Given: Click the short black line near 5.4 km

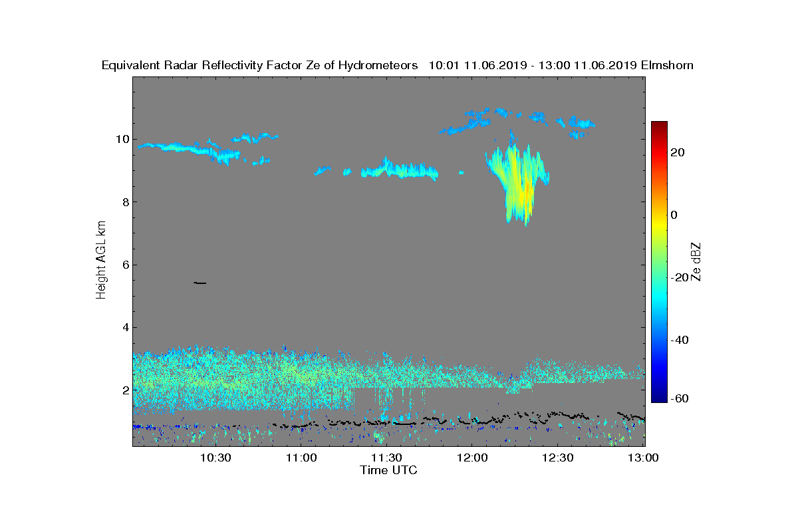Looking at the screenshot, I should [x=199, y=283].
